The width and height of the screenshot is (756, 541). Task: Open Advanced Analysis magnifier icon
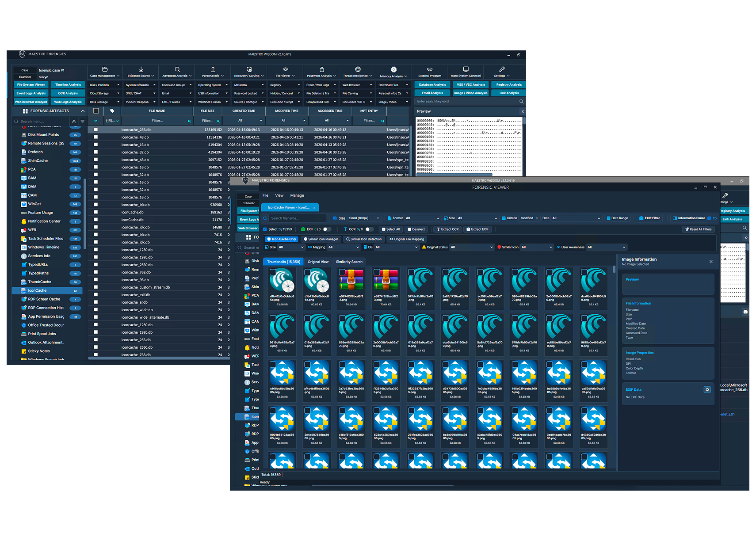[x=177, y=69]
